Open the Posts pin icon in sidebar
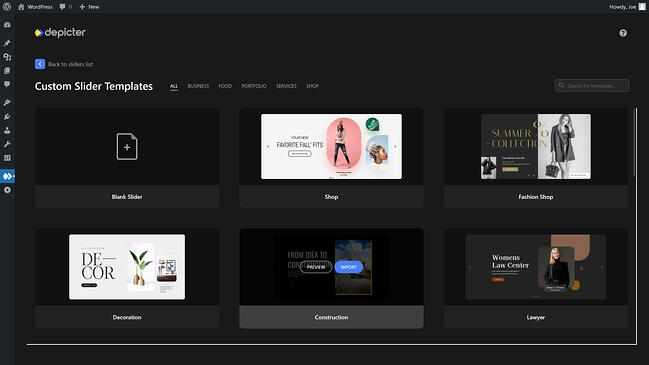Screen dimensions: 649x365 (7, 43)
